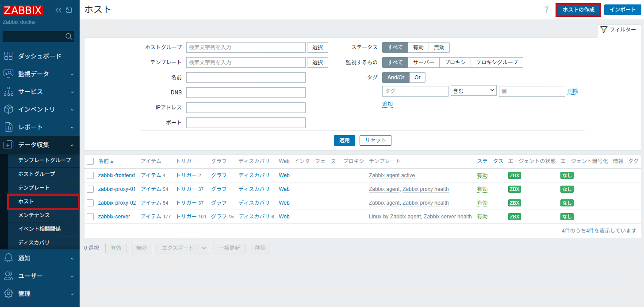This screenshot has width=644, height=307.
Task: Click 追加 link to add tag
Action: [387, 104]
